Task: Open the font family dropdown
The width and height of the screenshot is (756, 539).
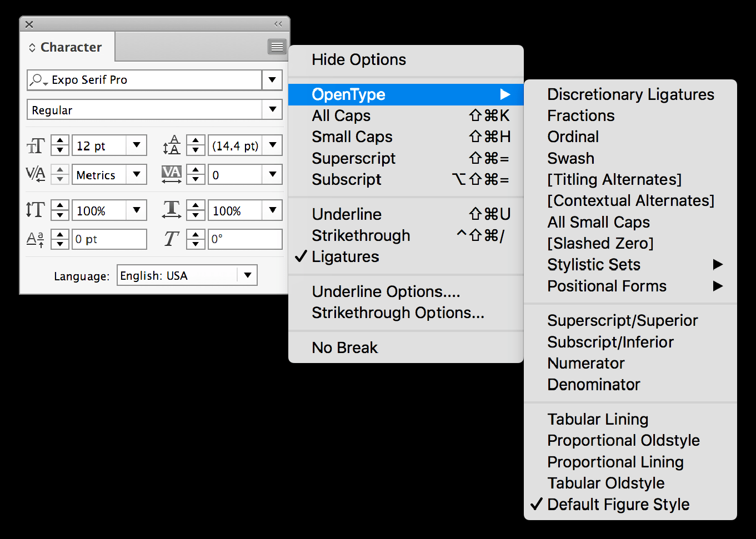Action: 272,80
